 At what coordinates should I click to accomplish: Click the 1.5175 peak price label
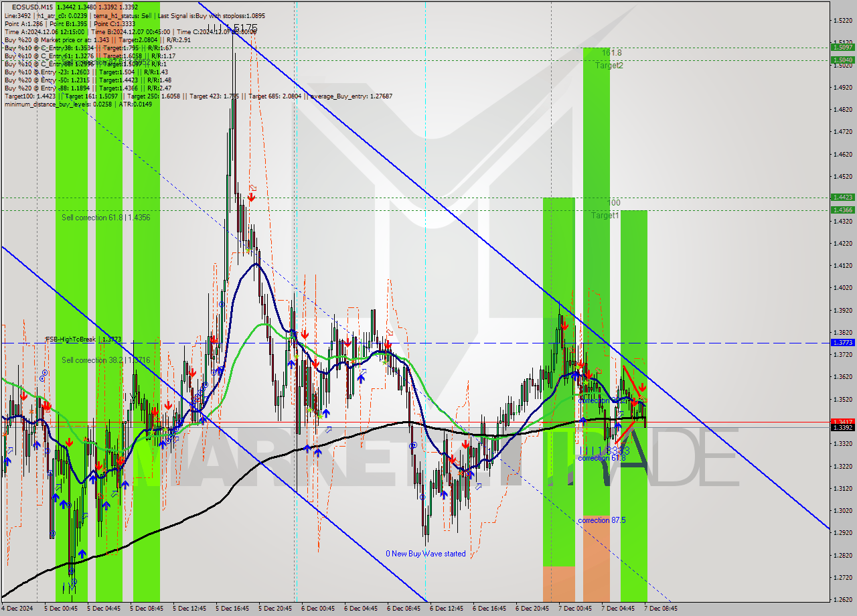click(232, 28)
